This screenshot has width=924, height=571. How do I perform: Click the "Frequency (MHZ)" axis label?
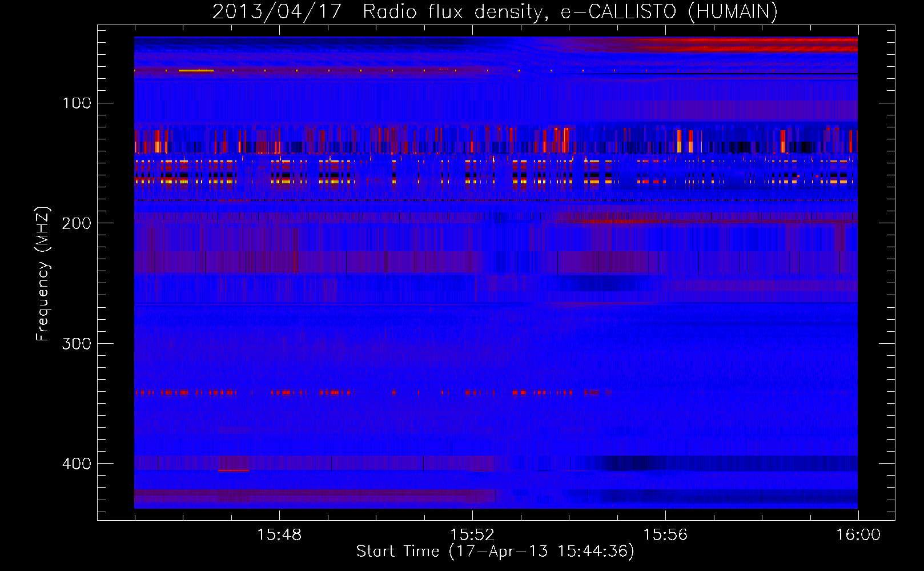pos(43,274)
